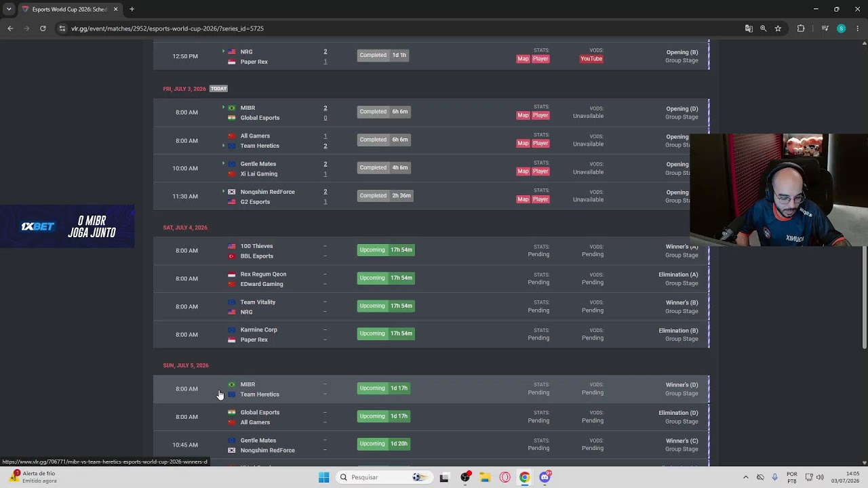Go back using the browser back arrow

click(x=10, y=28)
